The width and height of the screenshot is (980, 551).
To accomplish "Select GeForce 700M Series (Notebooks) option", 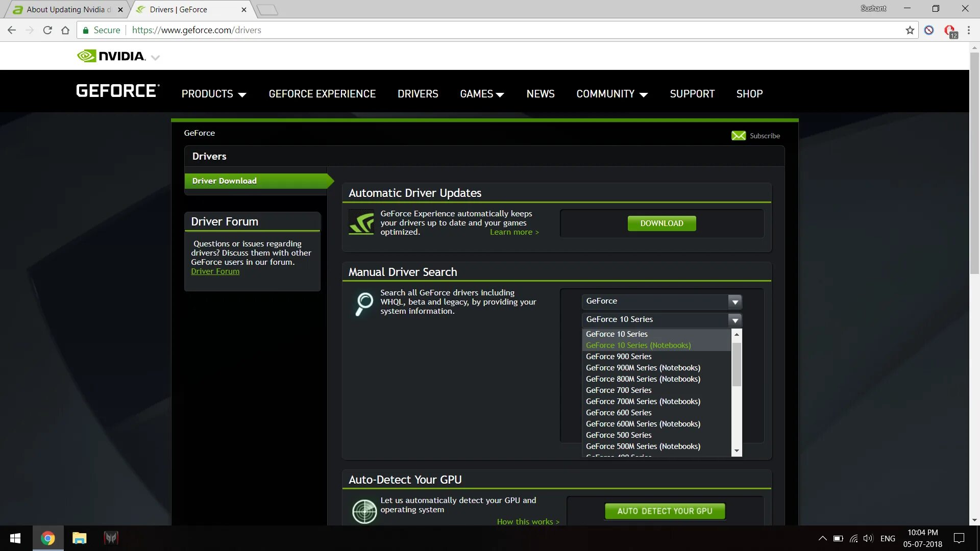I will click(x=656, y=402).
